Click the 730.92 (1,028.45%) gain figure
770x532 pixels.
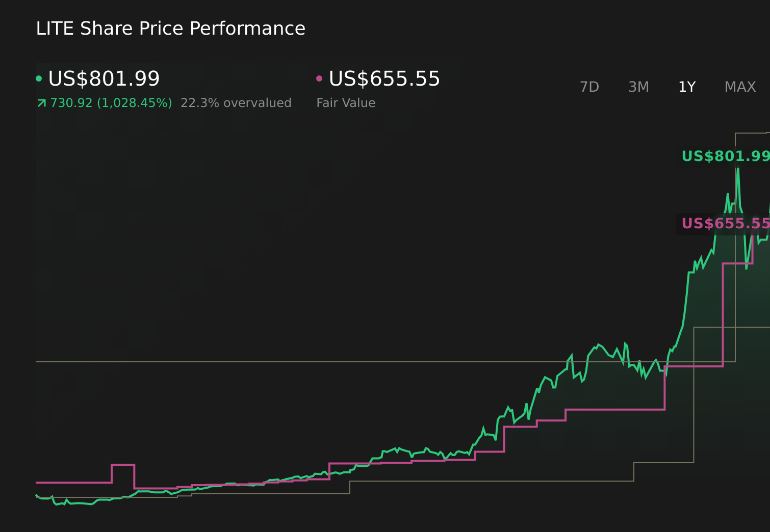[111, 103]
